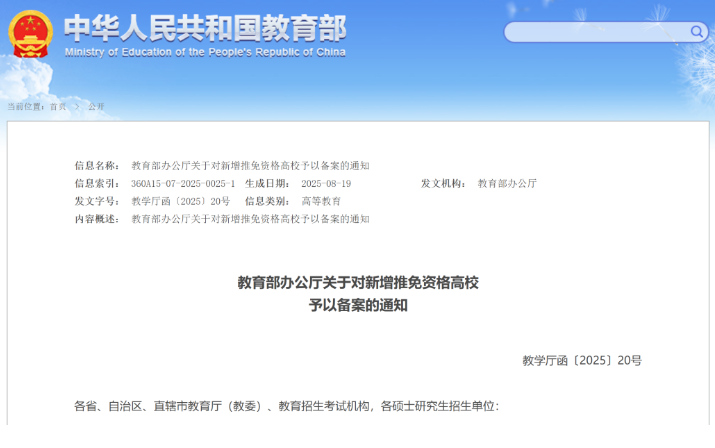This screenshot has height=448, width=715.
Task: Click the 信息名称 value notice title
Action: pos(250,165)
